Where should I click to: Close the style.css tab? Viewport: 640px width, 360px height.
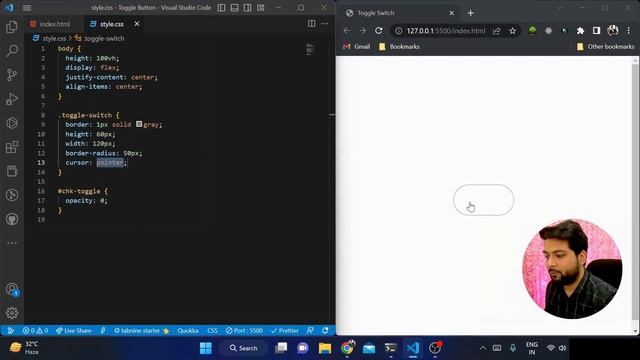(137, 24)
